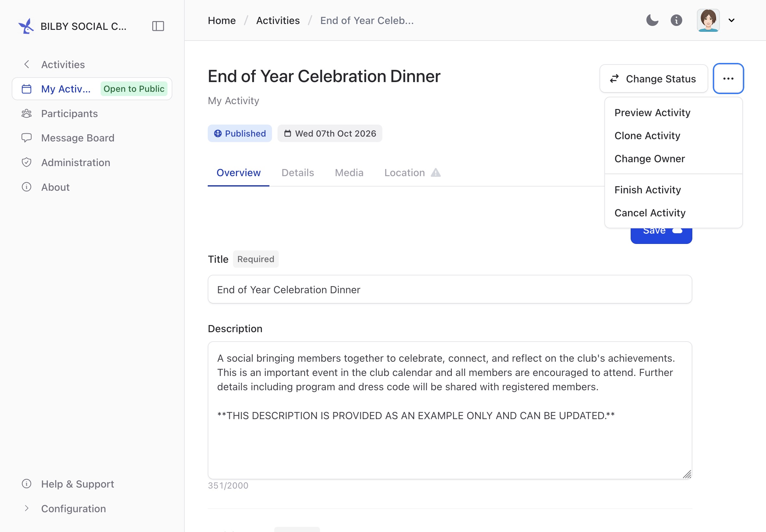
Task: Toggle dark mode moon icon
Action: (652, 20)
